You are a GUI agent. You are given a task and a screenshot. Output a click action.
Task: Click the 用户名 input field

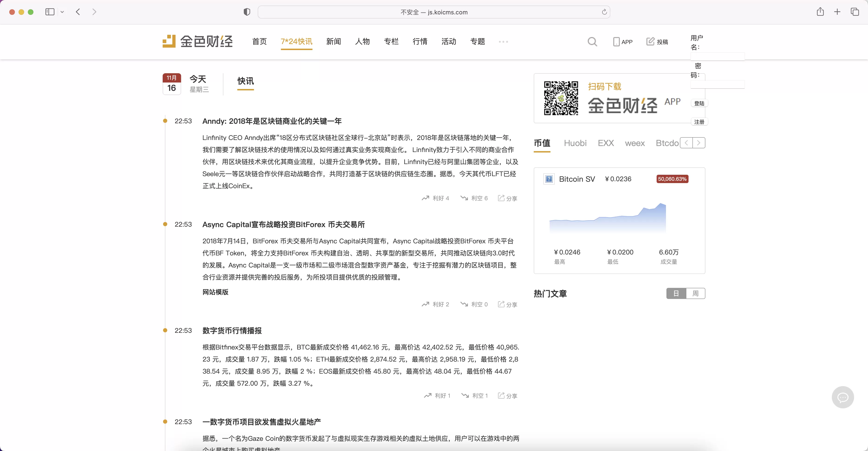(x=717, y=56)
